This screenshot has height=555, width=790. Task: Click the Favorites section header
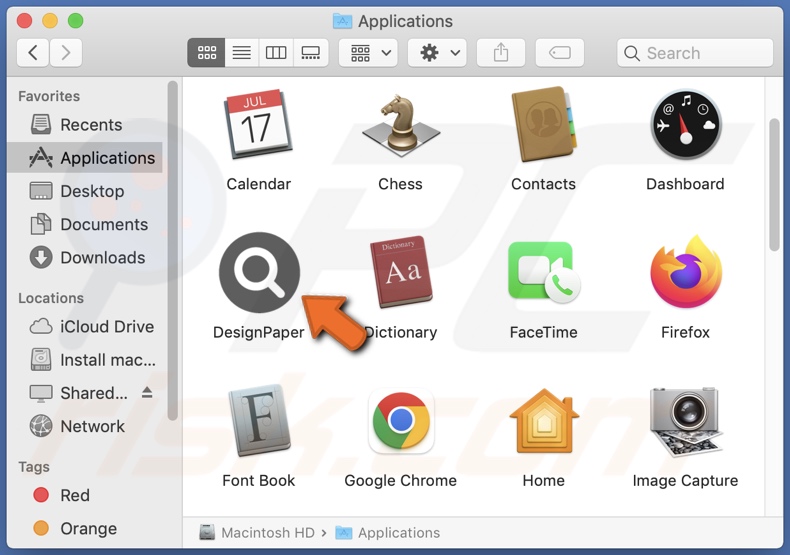[49, 96]
